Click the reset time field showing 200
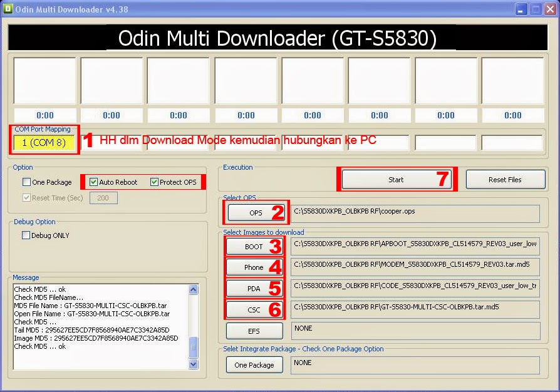Viewport: 560px width, 392px height. click(103, 198)
